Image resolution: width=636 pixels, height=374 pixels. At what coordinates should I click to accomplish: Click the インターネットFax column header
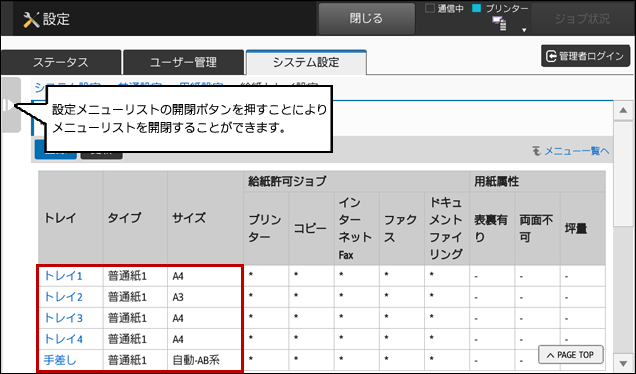[x=356, y=228]
